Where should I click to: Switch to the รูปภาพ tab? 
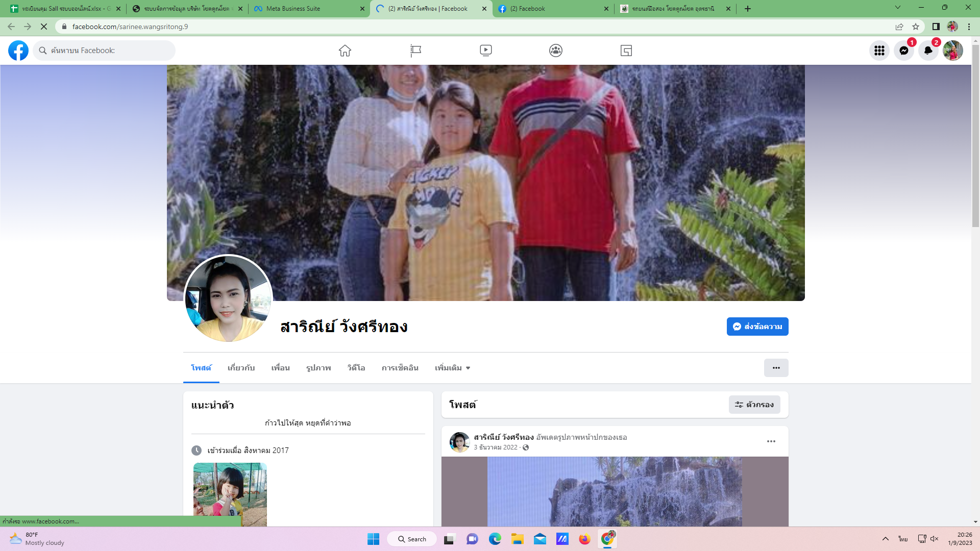pyautogui.click(x=318, y=368)
